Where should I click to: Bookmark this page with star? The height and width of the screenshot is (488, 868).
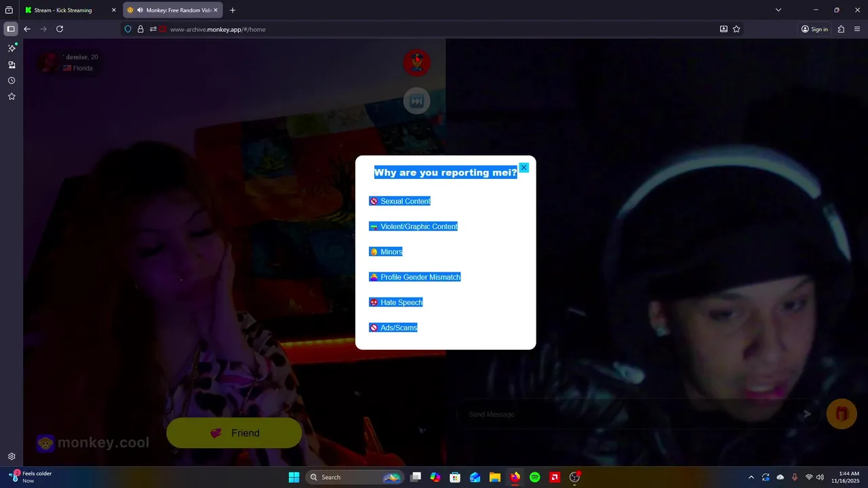(736, 29)
